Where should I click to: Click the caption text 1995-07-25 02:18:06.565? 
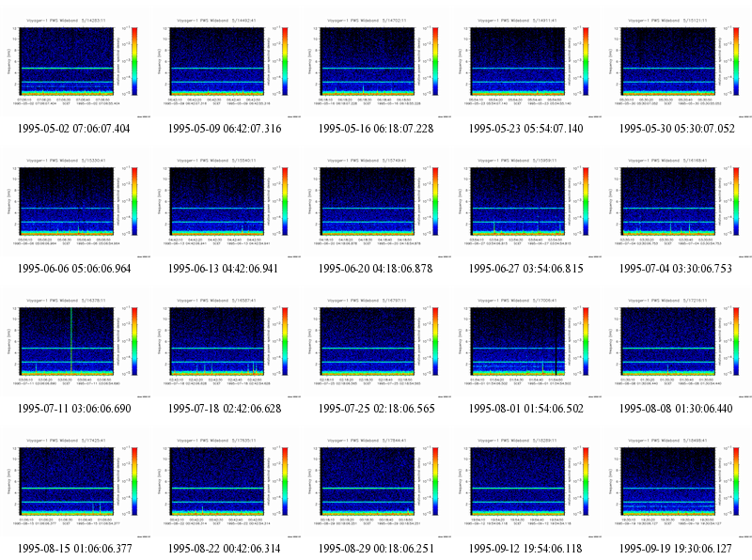point(377,409)
